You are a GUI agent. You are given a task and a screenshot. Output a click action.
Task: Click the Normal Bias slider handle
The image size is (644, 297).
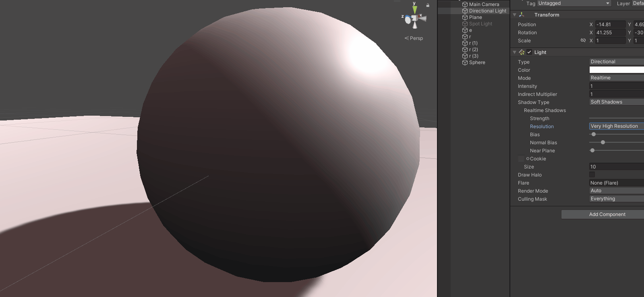[603, 142]
